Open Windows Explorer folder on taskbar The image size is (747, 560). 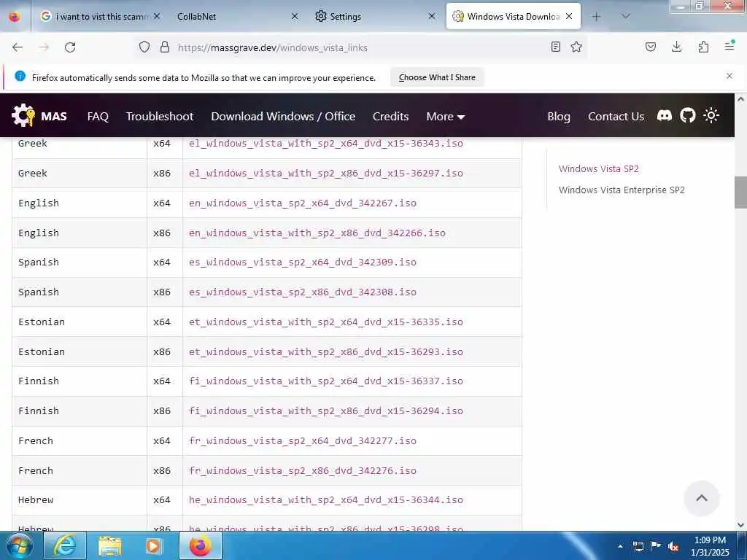tap(110, 545)
